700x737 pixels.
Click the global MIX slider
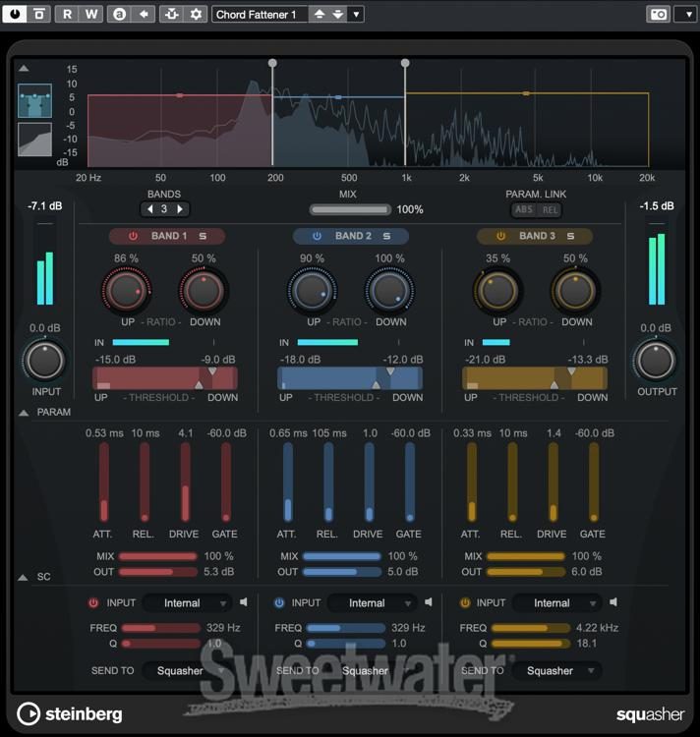click(350, 209)
